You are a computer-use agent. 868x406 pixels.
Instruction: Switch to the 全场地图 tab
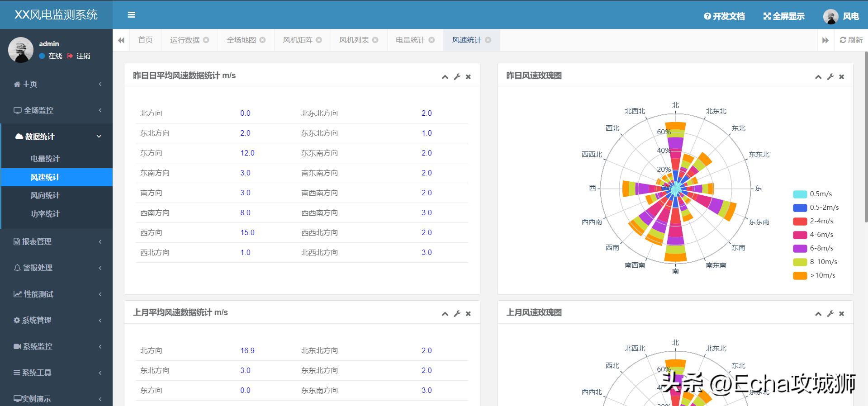242,40
